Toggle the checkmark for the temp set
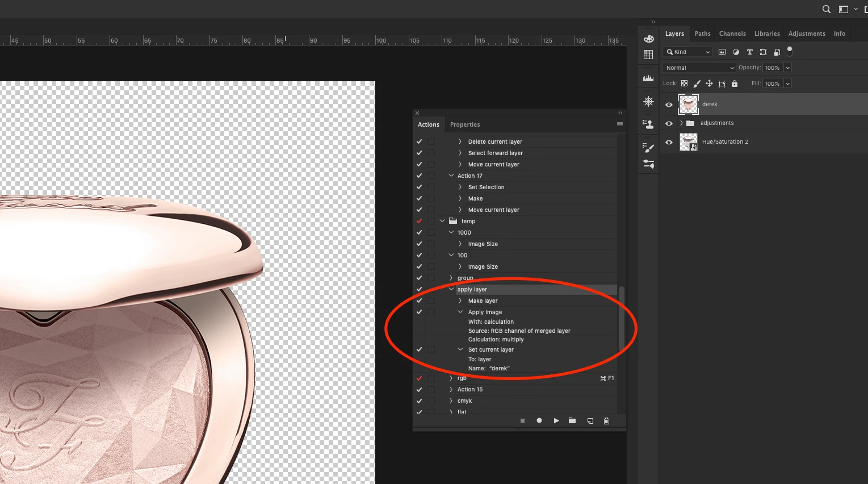This screenshot has height=484, width=868. 419,221
